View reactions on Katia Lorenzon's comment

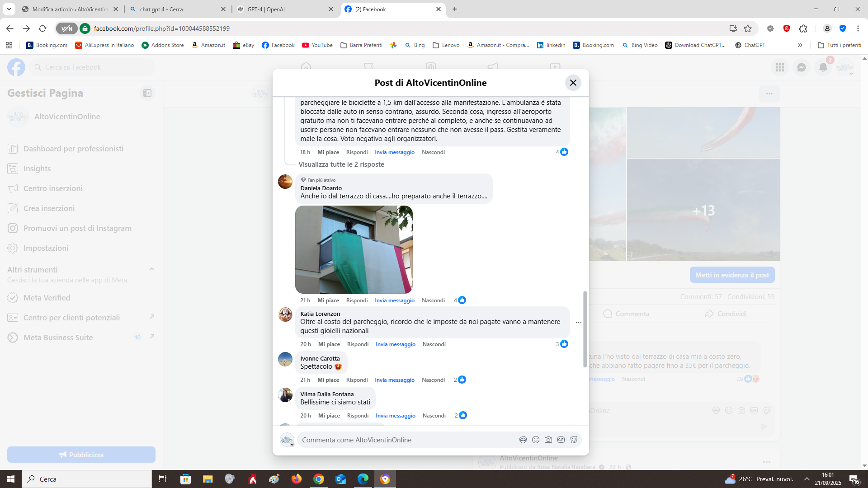562,344
